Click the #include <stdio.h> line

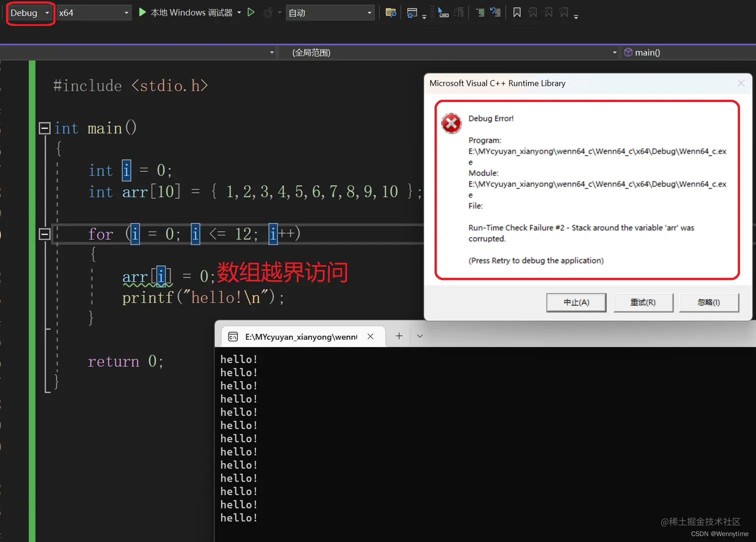[130, 86]
